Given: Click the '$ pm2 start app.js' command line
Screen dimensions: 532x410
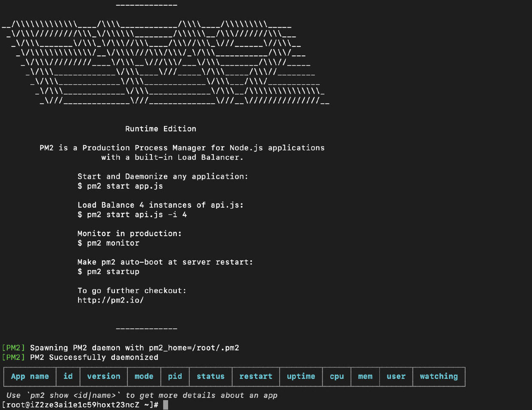Looking at the screenshot, I should pos(120,186).
